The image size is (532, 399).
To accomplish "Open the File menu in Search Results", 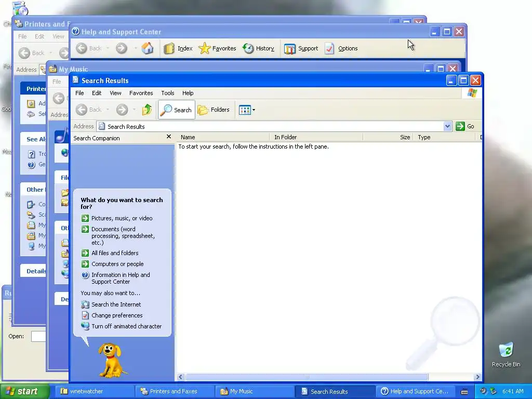I will click(79, 93).
